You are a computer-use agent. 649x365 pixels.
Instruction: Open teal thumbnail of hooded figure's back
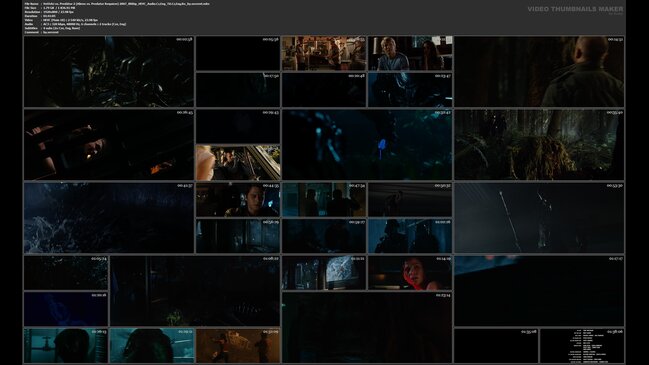click(x=152, y=346)
